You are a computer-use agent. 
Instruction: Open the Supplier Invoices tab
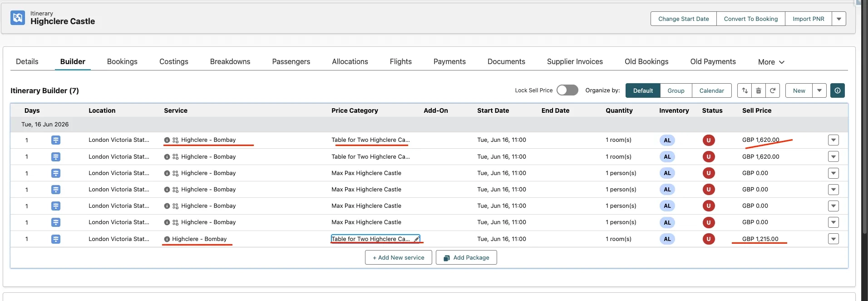(574, 61)
